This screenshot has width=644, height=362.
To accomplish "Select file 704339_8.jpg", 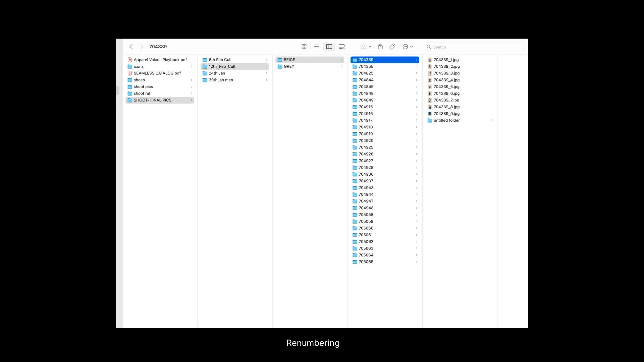I will [446, 107].
